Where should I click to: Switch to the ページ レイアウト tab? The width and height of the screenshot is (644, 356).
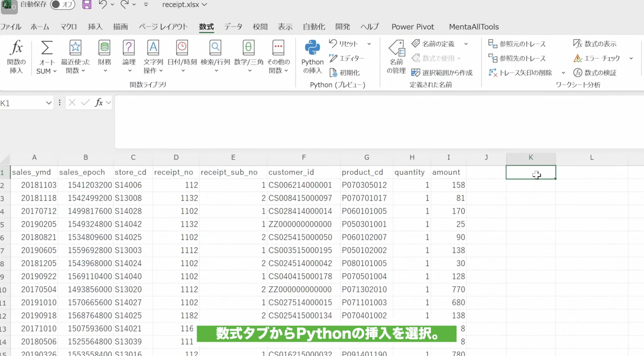tap(163, 27)
